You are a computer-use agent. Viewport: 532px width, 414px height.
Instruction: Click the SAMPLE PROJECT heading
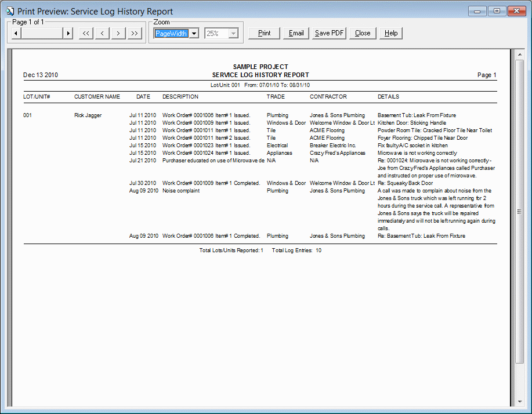(260, 67)
